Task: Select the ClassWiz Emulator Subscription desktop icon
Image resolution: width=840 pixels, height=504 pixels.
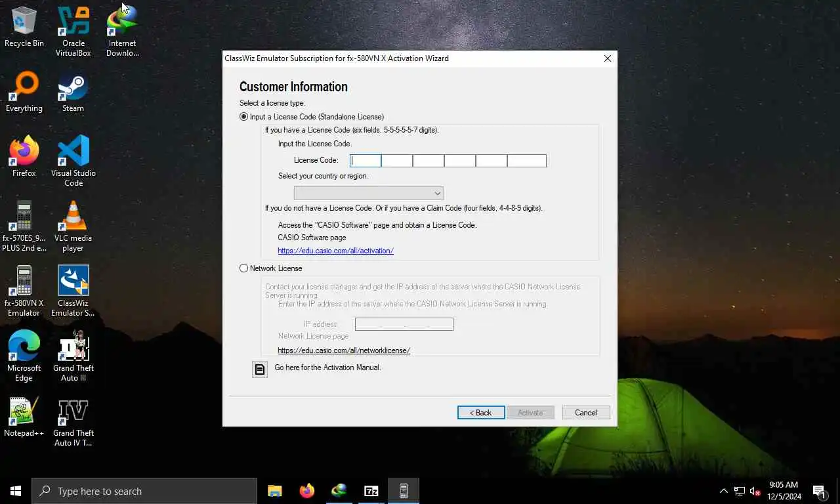Action: tap(73, 291)
